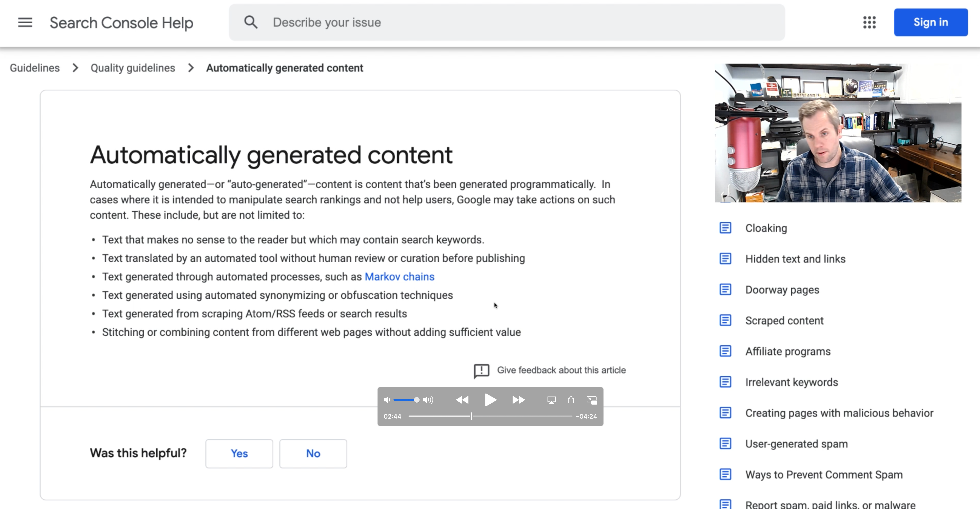Click the search magnifier icon
This screenshot has width=980, height=509.
coord(251,22)
